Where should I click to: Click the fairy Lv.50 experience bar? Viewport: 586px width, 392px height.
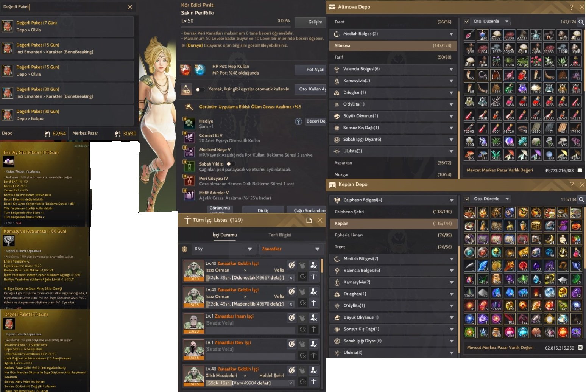(x=236, y=27)
